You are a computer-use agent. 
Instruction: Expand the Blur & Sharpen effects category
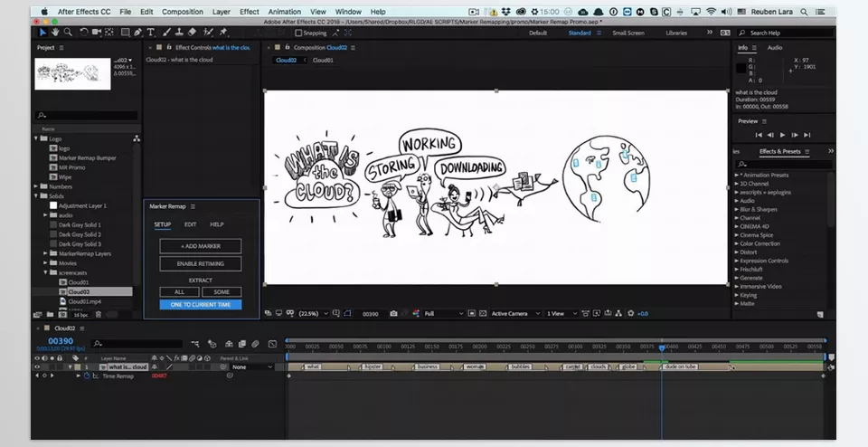click(x=737, y=209)
